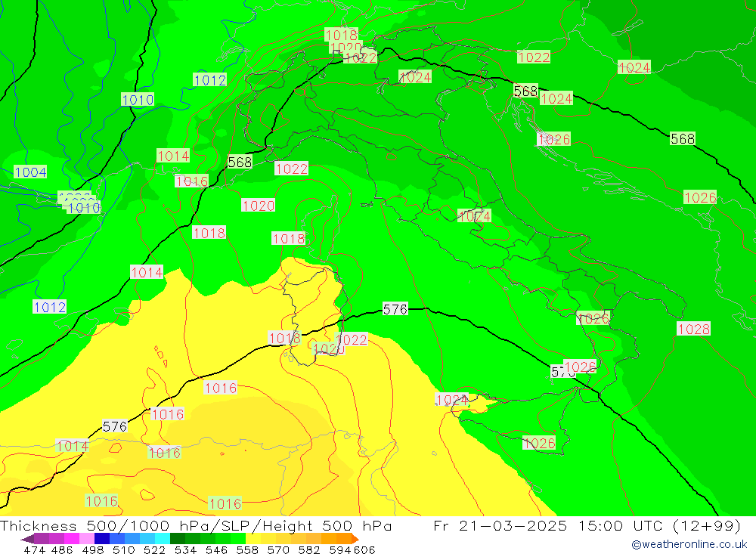This screenshot has width=756, height=554.
Task: Pick the cyan swatch in the legend
Action: [163, 539]
